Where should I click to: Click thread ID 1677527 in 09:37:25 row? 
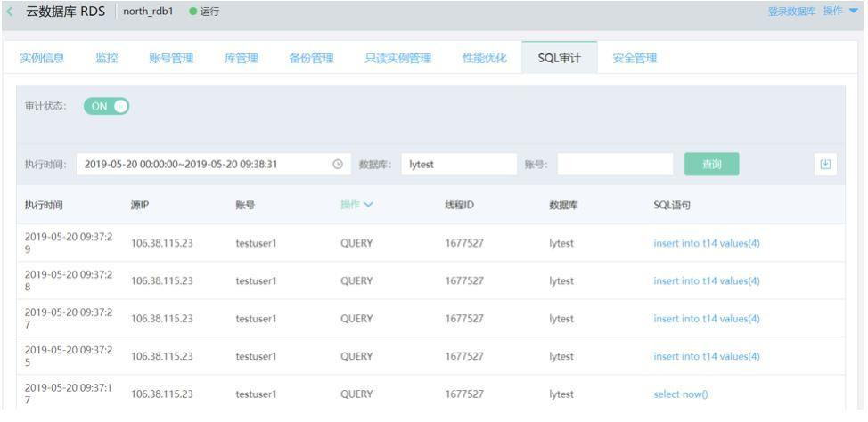pyautogui.click(x=464, y=356)
